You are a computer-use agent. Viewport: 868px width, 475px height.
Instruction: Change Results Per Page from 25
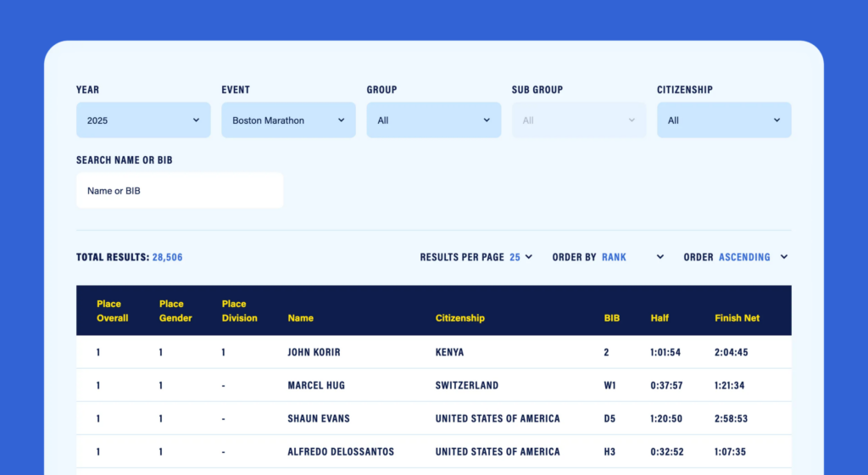point(520,257)
